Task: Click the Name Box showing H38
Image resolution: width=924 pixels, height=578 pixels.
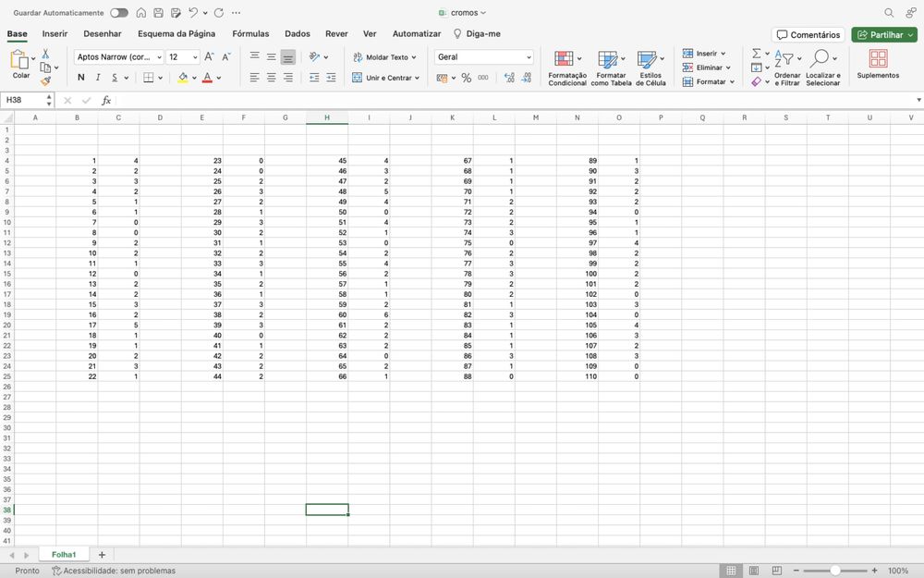Action: [x=24, y=100]
